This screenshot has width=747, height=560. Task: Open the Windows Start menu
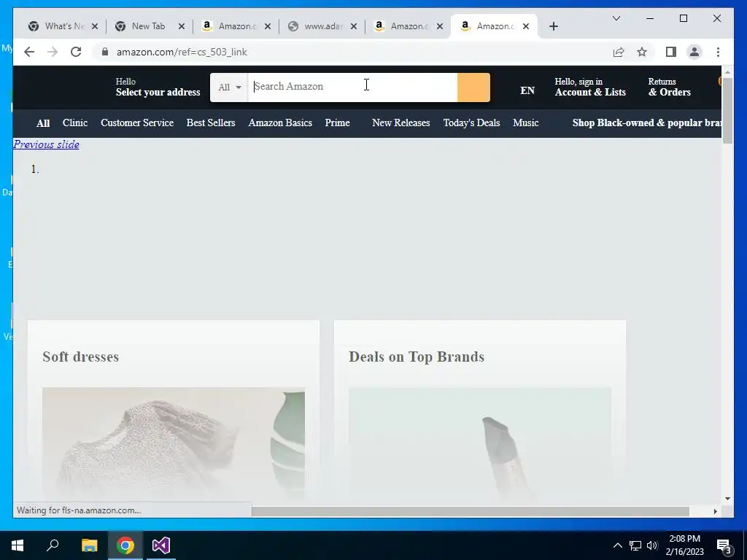(x=18, y=545)
